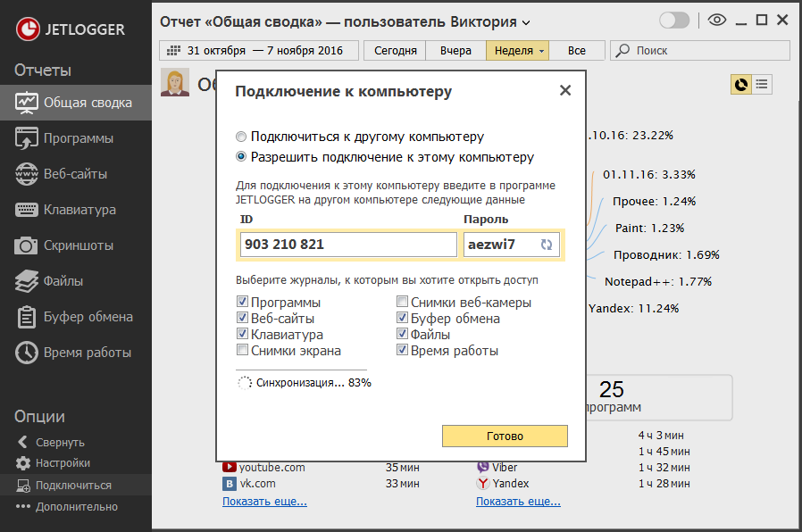Viewport: 802px width, 532px height.
Task: Switch to list view icon
Action: (x=762, y=84)
